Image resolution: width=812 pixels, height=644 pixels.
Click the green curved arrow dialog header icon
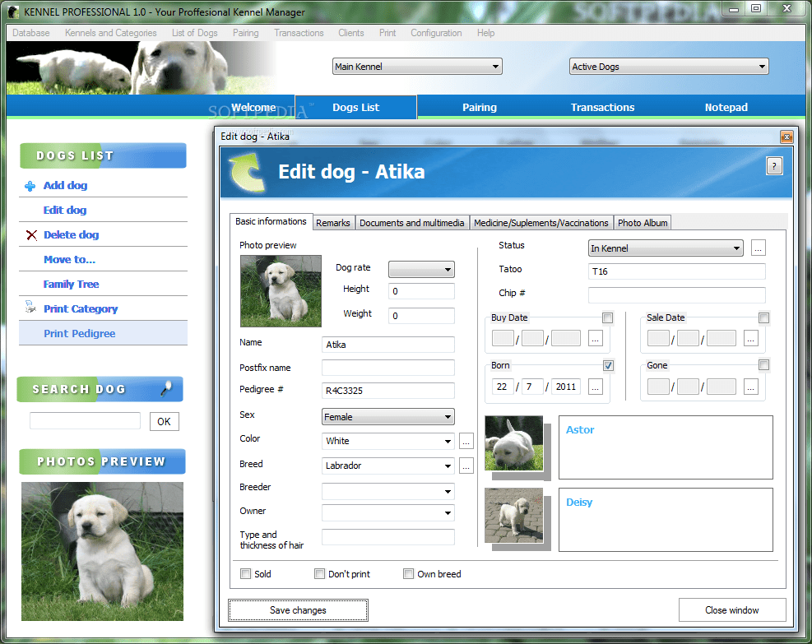[248, 171]
